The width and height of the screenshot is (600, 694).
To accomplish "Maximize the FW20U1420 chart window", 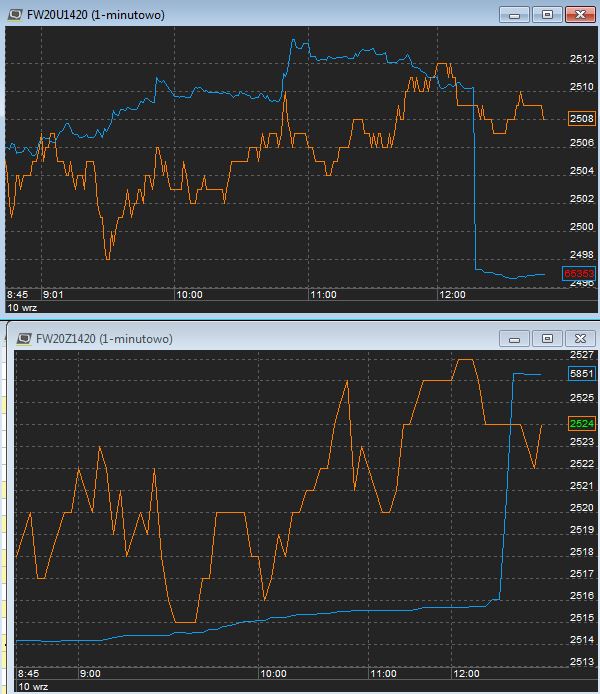I will point(547,15).
